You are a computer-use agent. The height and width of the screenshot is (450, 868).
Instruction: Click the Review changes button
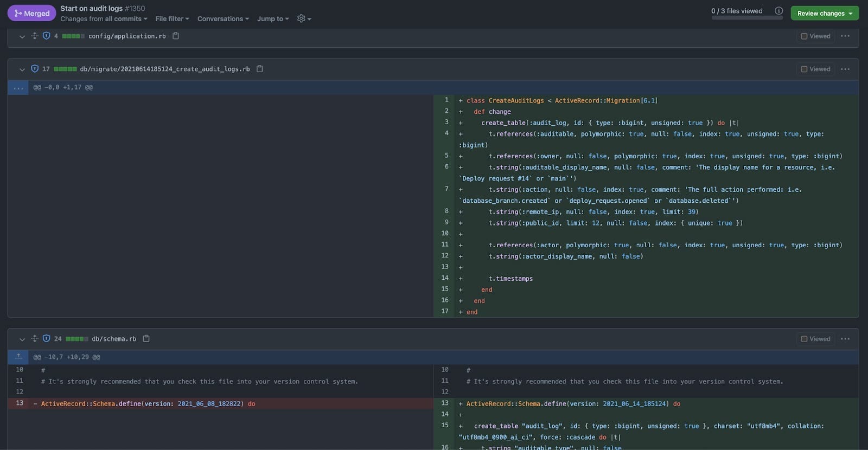coord(824,13)
